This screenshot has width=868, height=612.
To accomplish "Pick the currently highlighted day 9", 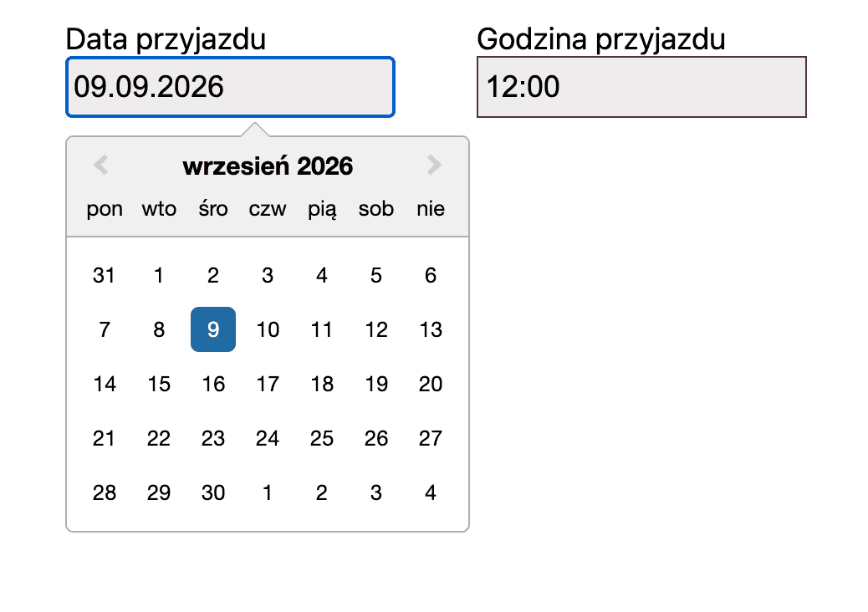I will [x=212, y=329].
